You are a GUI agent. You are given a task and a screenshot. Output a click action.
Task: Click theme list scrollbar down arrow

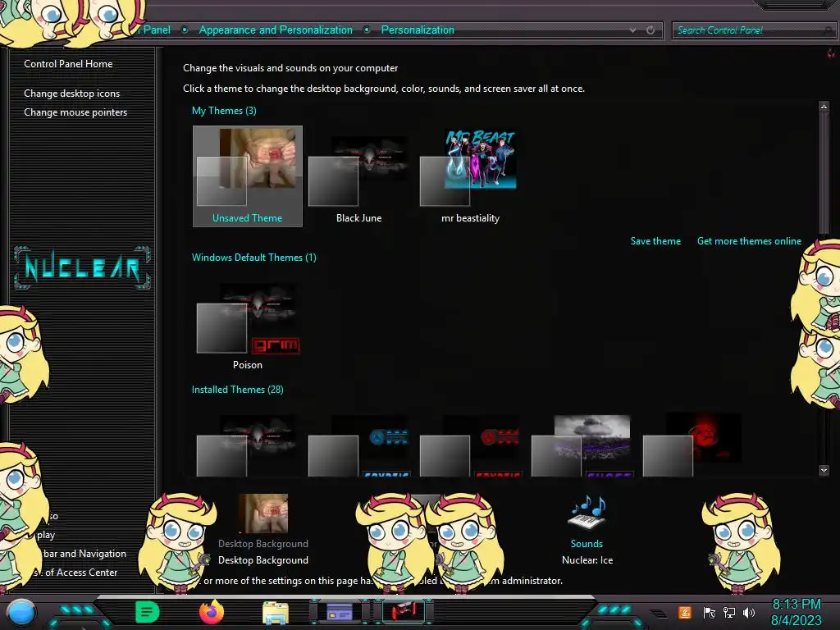pyautogui.click(x=824, y=470)
